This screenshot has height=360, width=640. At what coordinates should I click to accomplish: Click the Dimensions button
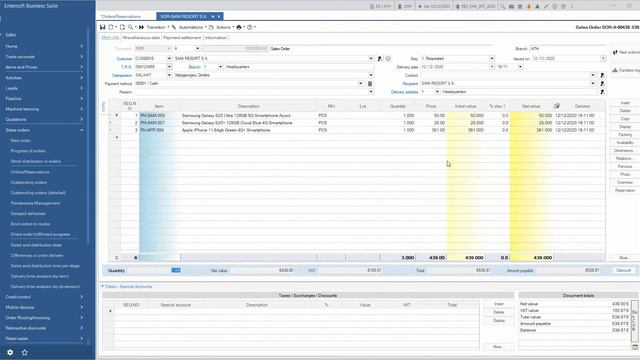(x=625, y=151)
